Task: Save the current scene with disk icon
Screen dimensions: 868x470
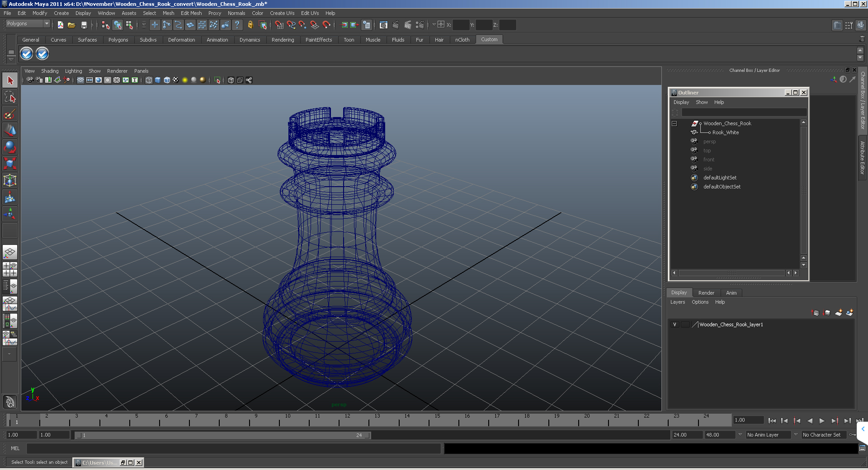Action: pyautogui.click(x=84, y=25)
